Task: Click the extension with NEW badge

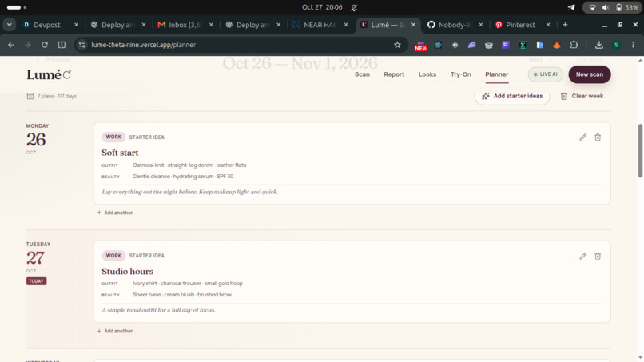Action: coord(420,46)
